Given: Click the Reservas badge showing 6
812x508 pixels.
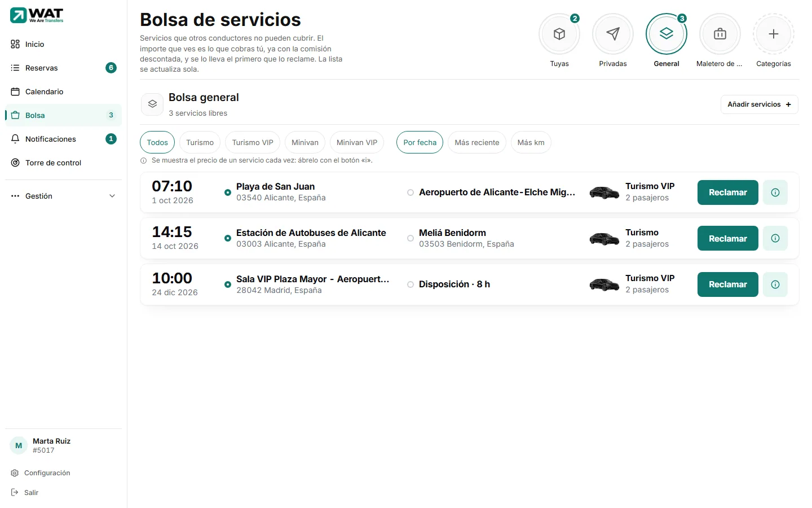Looking at the screenshot, I should [x=111, y=68].
